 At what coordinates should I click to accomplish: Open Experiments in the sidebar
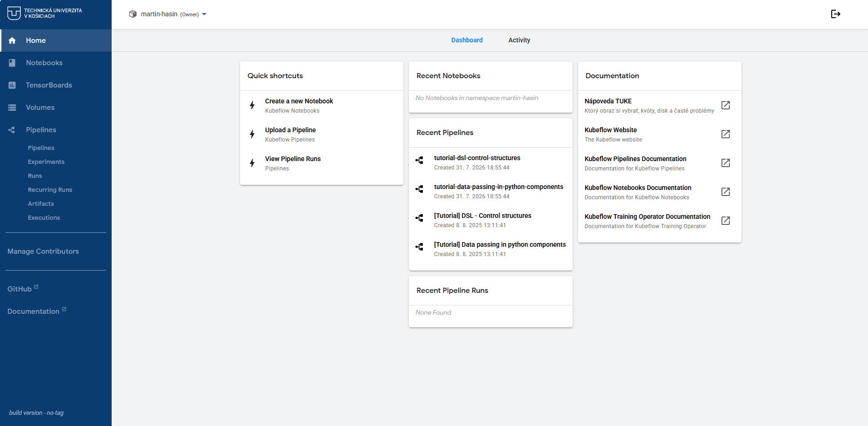click(46, 162)
